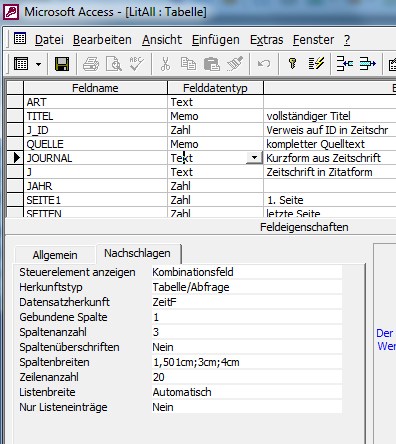
Task: Expand the view button dropdown arrow
Action: tap(39, 64)
